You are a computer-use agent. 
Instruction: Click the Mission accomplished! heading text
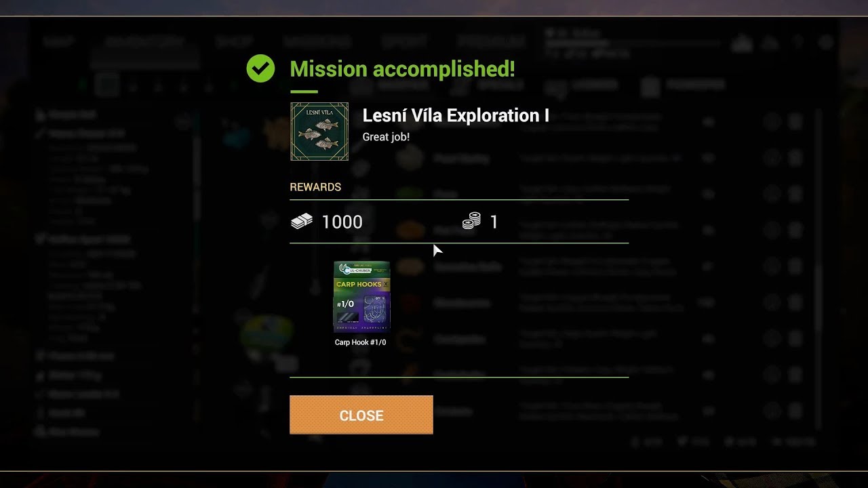(x=402, y=68)
